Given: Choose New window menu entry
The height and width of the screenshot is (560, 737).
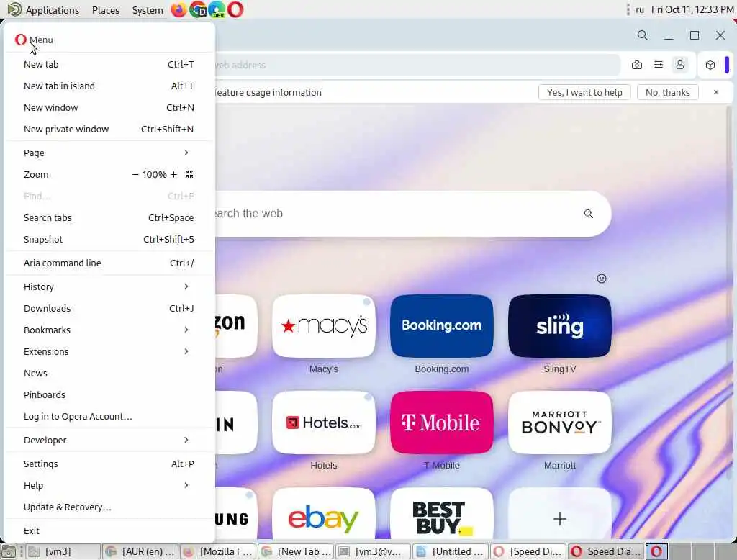Looking at the screenshot, I should (109, 108).
